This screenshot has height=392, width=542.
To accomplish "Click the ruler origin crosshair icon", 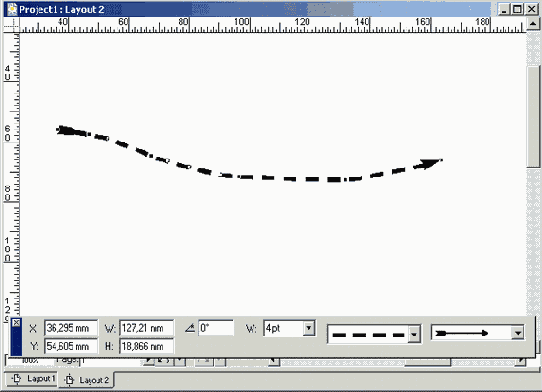I will point(12,24).
